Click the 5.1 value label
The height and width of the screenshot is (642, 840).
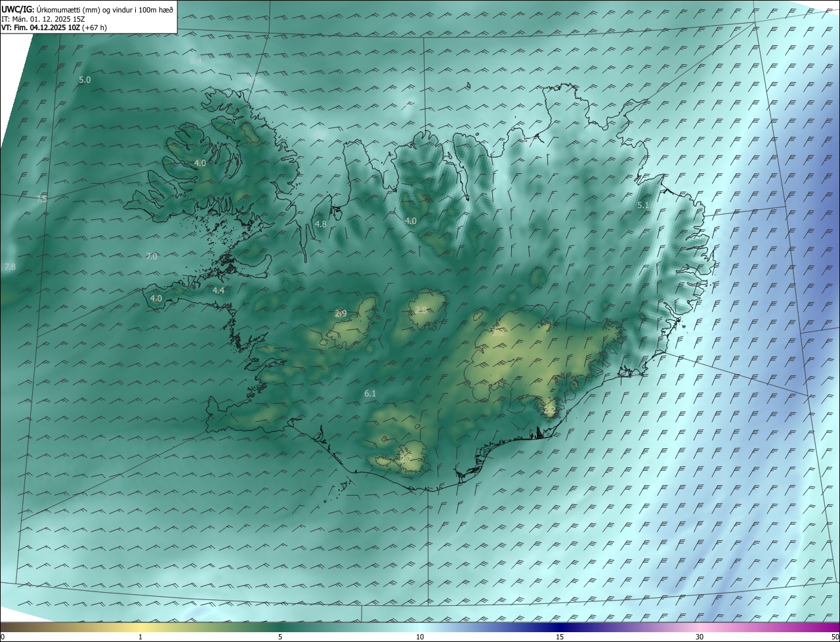click(x=643, y=205)
